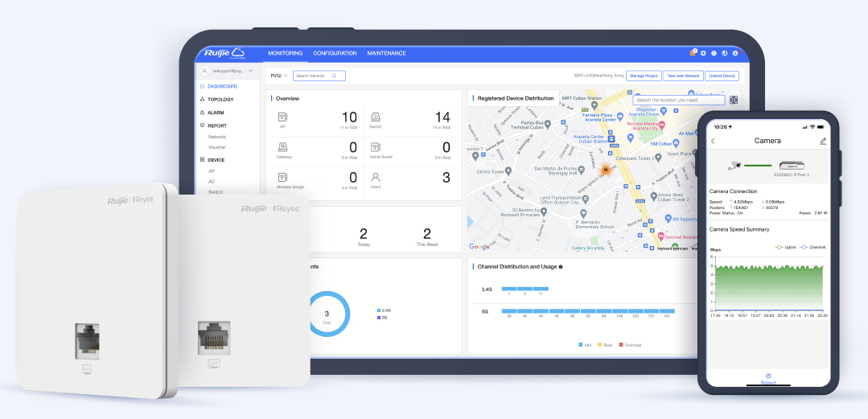Expand the PVGI network selector
Viewport: 868px width, 419px height.
click(279, 76)
